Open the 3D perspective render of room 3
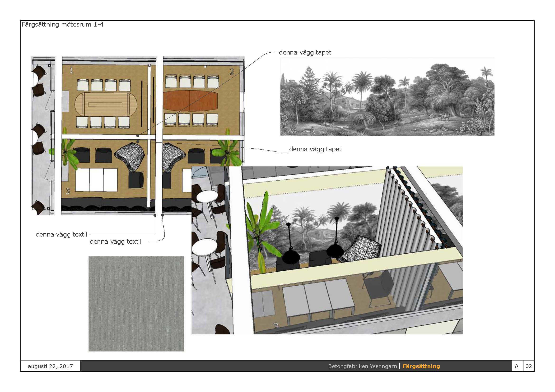Image resolution: width=555 pixels, height=392 pixels. point(327,250)
